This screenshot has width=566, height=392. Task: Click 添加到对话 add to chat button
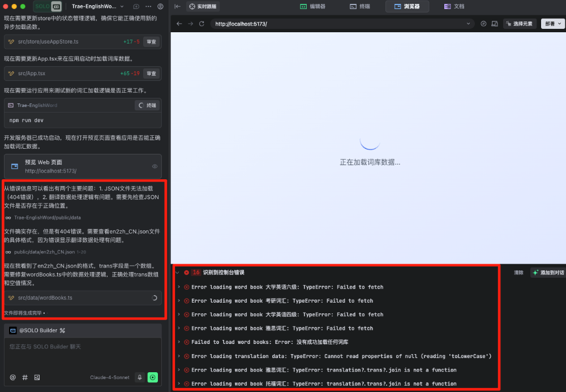tap(548, 273)
